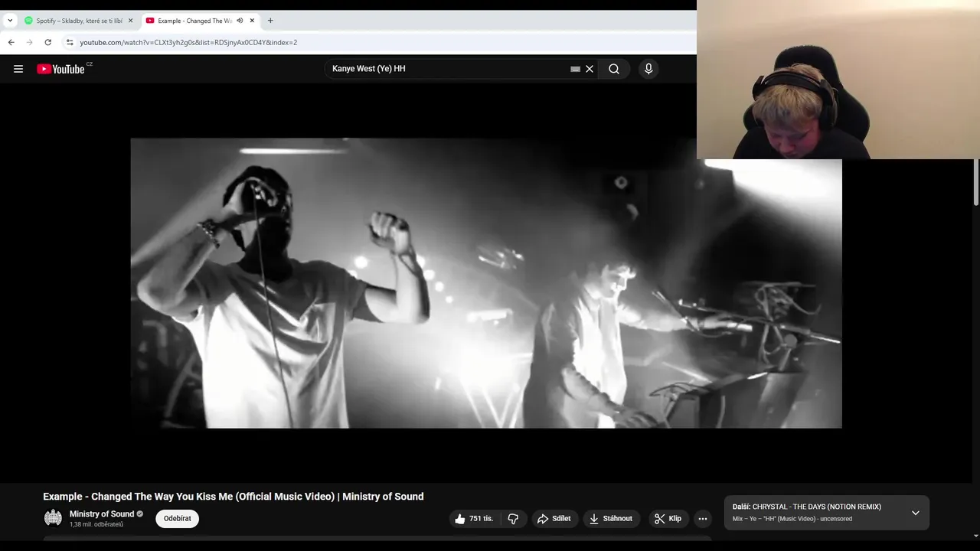This screenshot has height=551, width=980.
Task: Subscribe with the Odebírat button
Action: [x=177, y=519]
